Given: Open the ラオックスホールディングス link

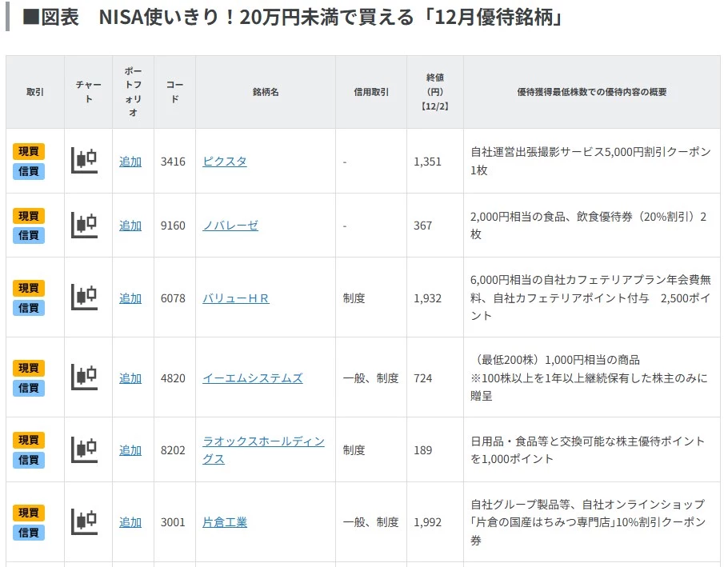Looking at the screenshot, I should coord(263,441).
